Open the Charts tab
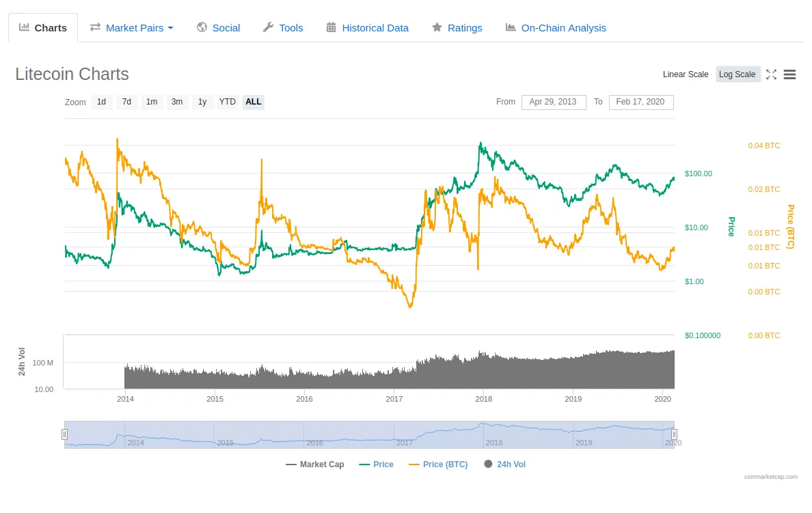812x513 pixels. pos(43,28)
